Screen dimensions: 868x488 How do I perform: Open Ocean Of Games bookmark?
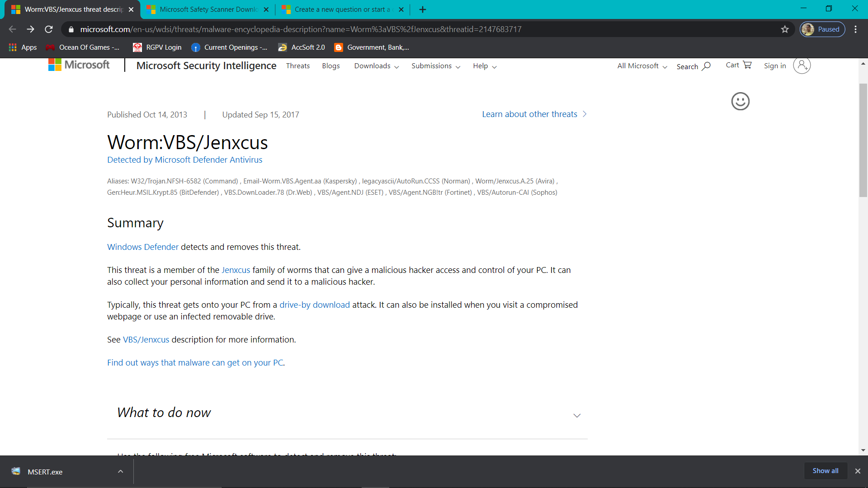(x=83, y=47)
